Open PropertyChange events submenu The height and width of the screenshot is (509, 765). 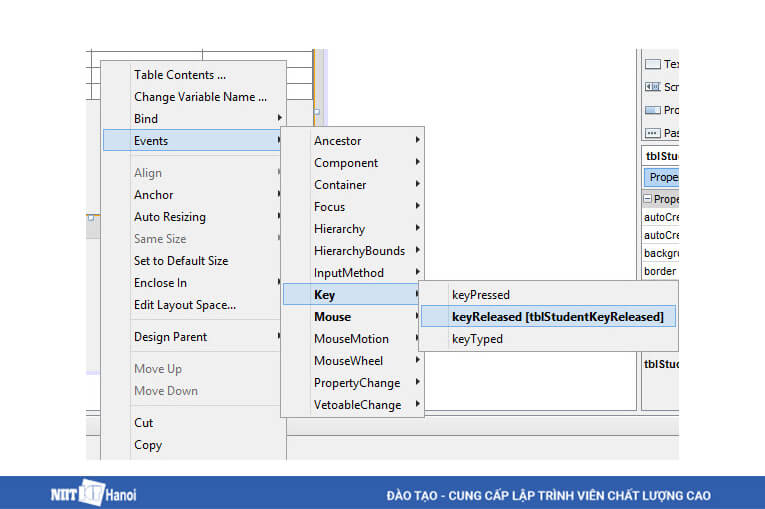(x=352, y=383)
